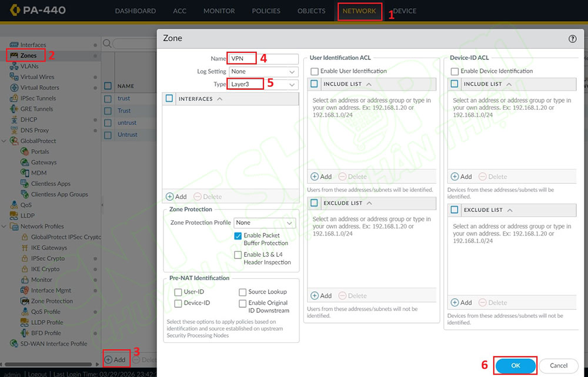Open the DASHBOARD tab

(x=135, y=11)
